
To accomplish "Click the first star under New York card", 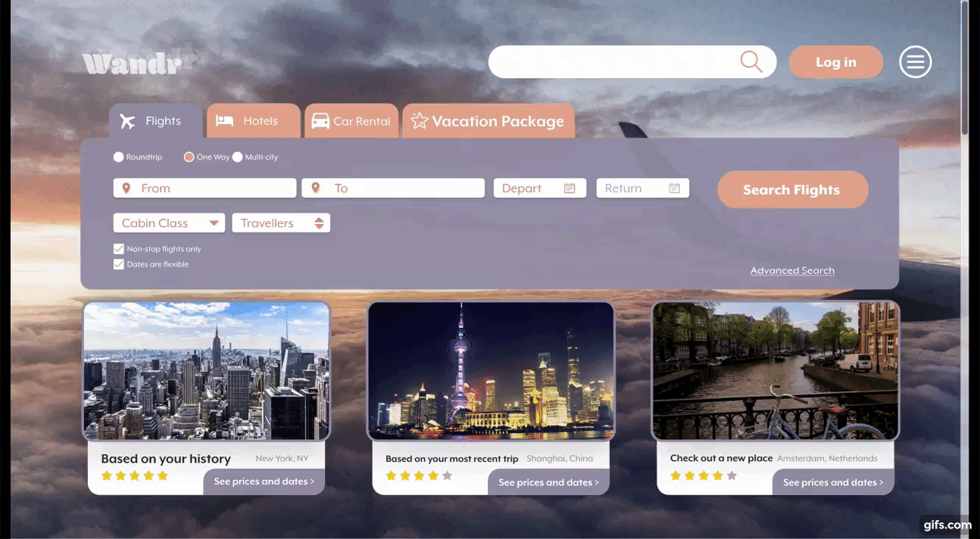I will pyautogui.click(x=106, y=475).
